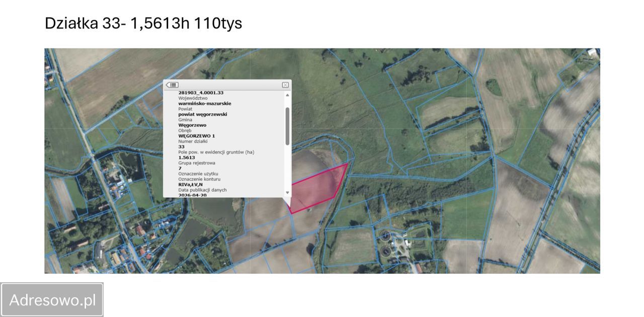Click the popup vertical scrollbar thumb
Screen dimensions: 644x317
pyautogui.click(x=287, y=126)
